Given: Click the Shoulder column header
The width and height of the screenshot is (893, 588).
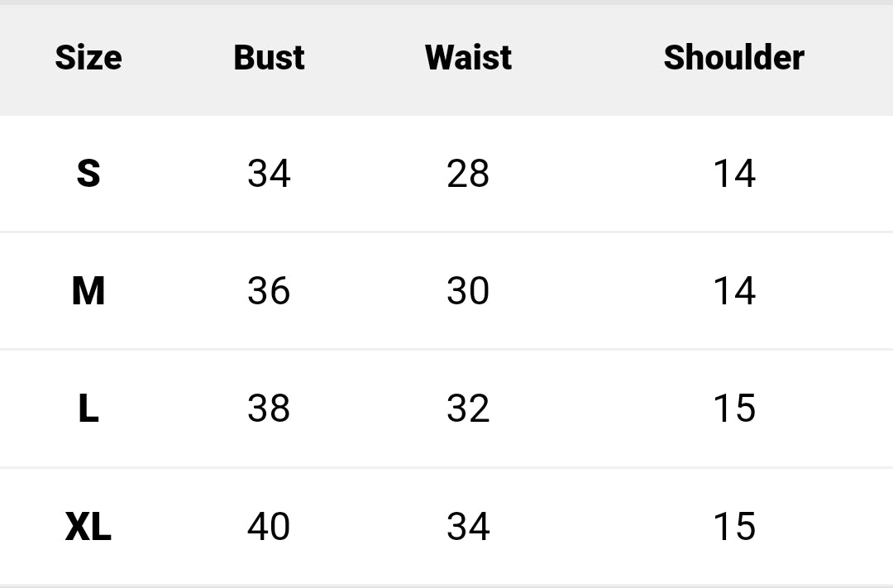Looking at the screenshot, I should tap(733, 58).
